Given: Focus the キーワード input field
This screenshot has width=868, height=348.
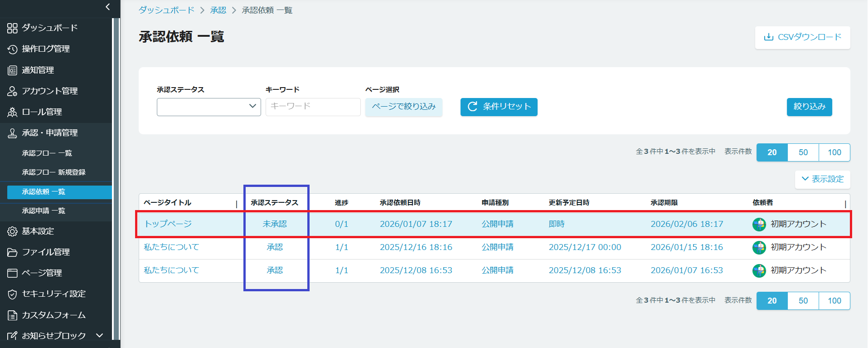Looking at the screenshot, I should click(x=313, y=107).
